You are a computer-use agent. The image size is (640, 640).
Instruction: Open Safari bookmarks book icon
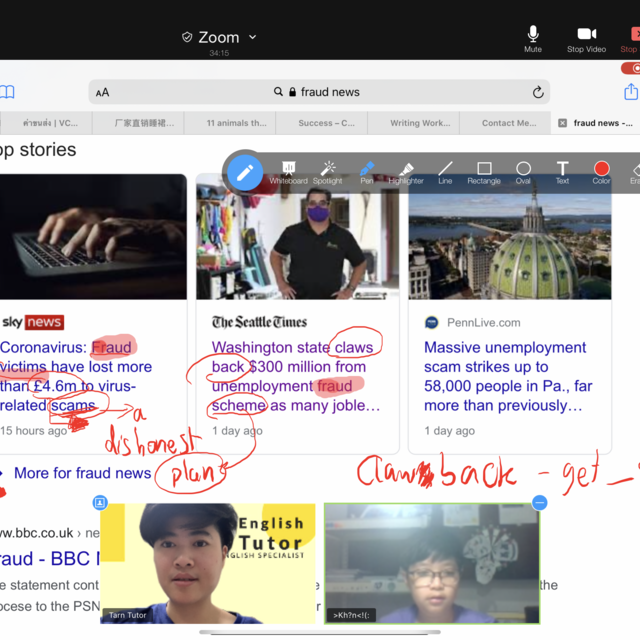(7, 92)
